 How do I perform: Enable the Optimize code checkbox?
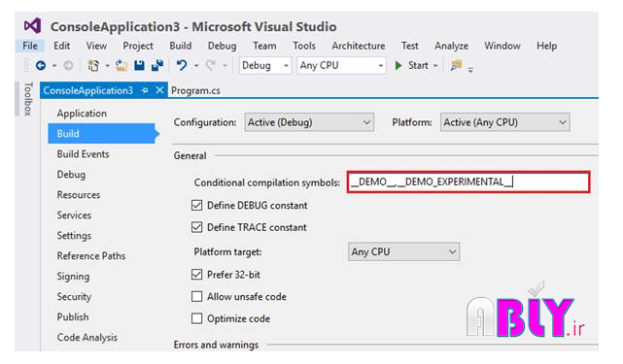(x=196, y=318)
